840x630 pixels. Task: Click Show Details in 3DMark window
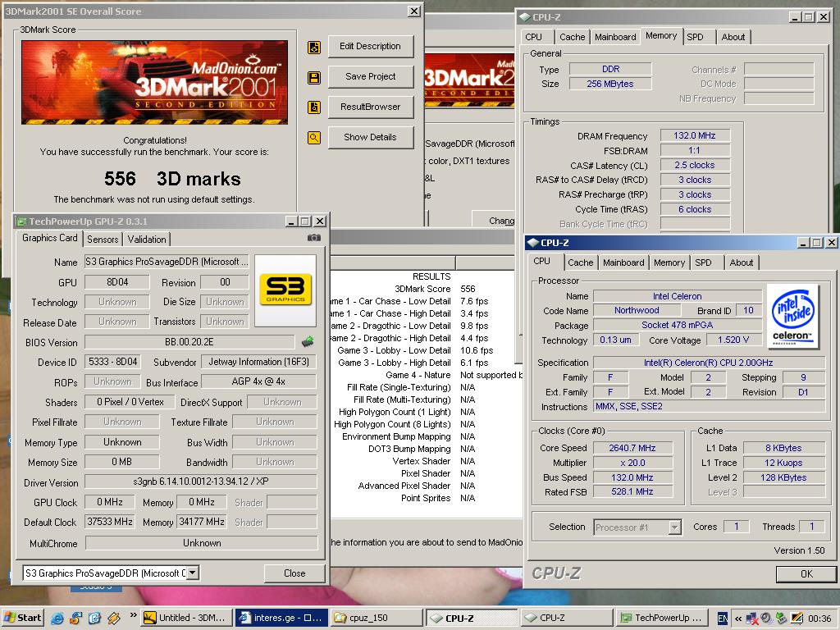point(370,137)
